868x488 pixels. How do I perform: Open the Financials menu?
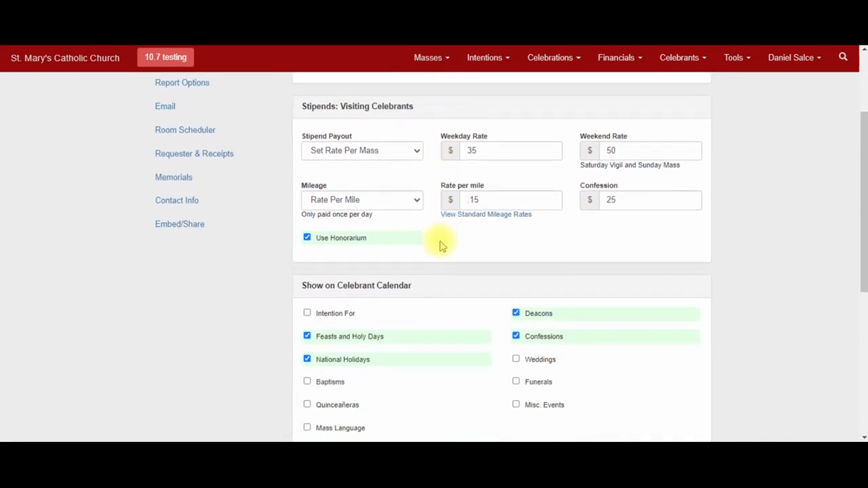click(620, 58)
